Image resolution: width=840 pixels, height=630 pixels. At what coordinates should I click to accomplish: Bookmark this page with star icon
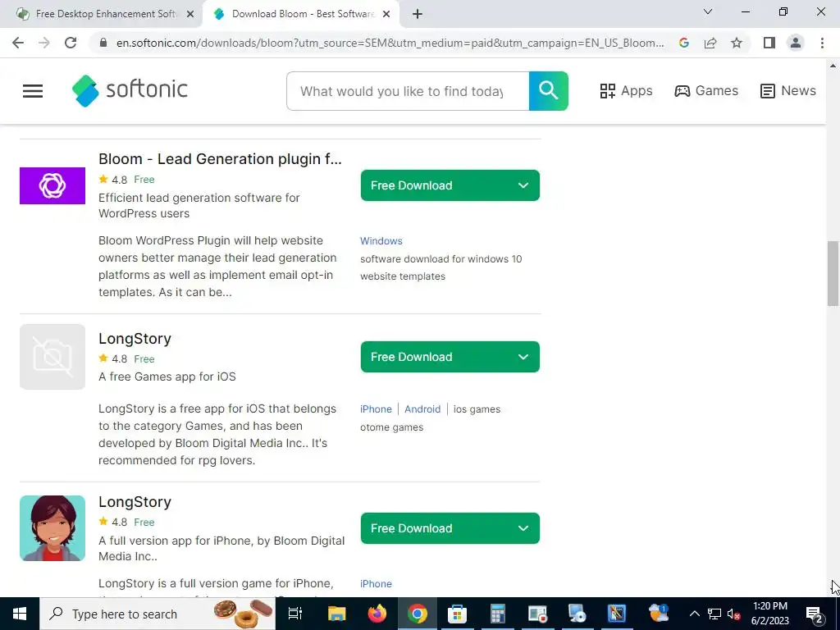pyautogui.click(x=737, y=43)
